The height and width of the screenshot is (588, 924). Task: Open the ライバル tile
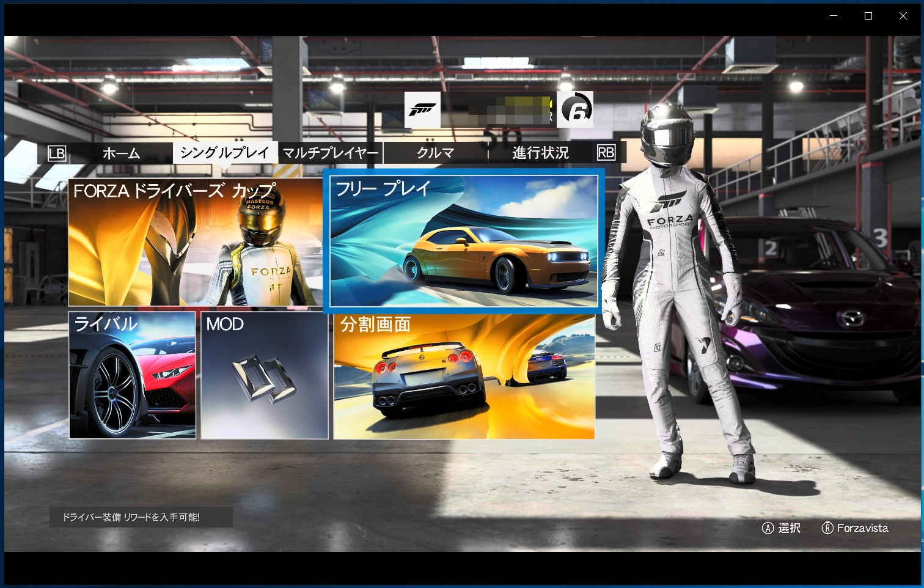pyautogui.click(x=133, y=375)
